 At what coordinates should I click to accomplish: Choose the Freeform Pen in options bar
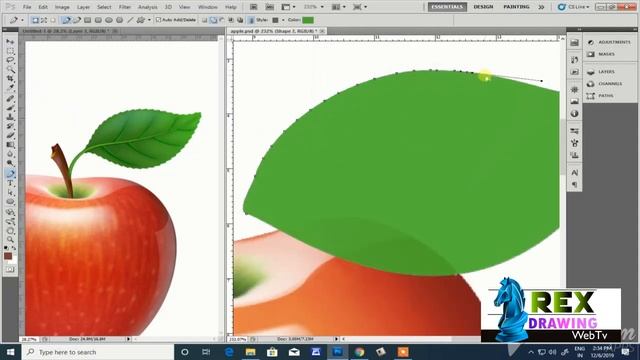tap(77, 20)
